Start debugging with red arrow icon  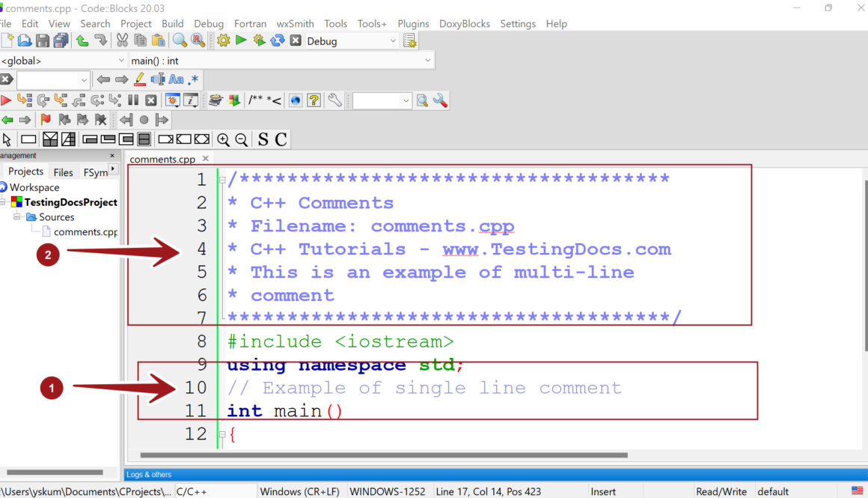[6, 100]
